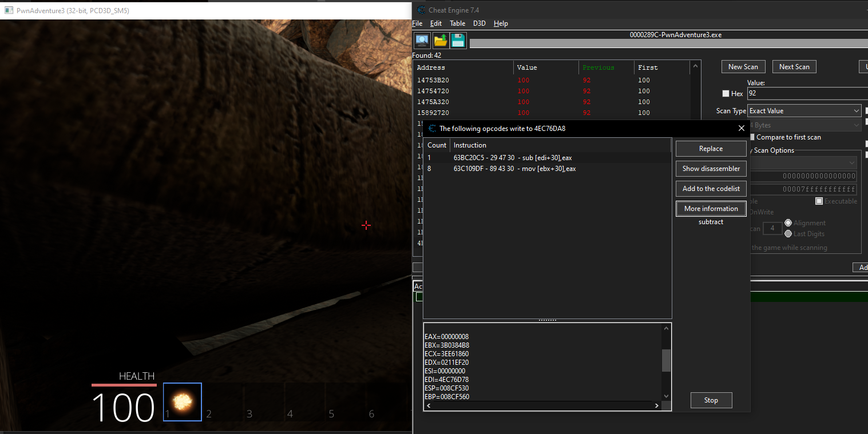Select hotbar slot 6 in PwnAdventure3
868x434 pixels.
point(386,402)
